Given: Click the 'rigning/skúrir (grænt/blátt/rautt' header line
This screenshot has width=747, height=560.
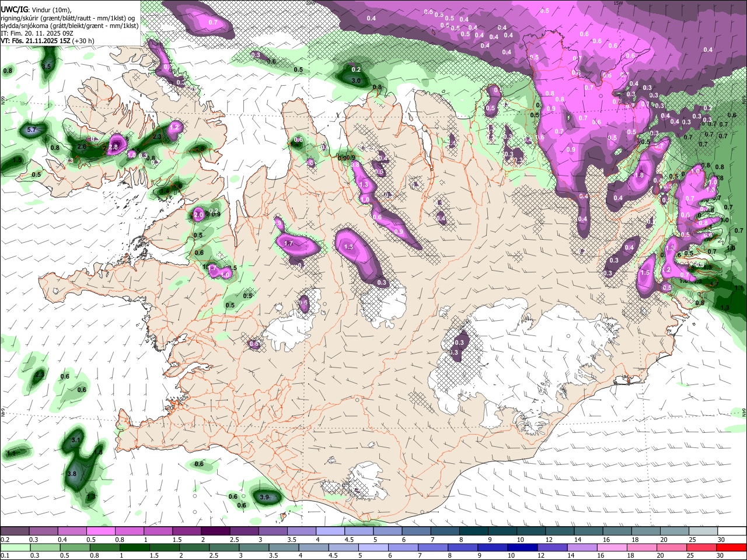Looking at the screenshot, I should click(x=67, y=18).
